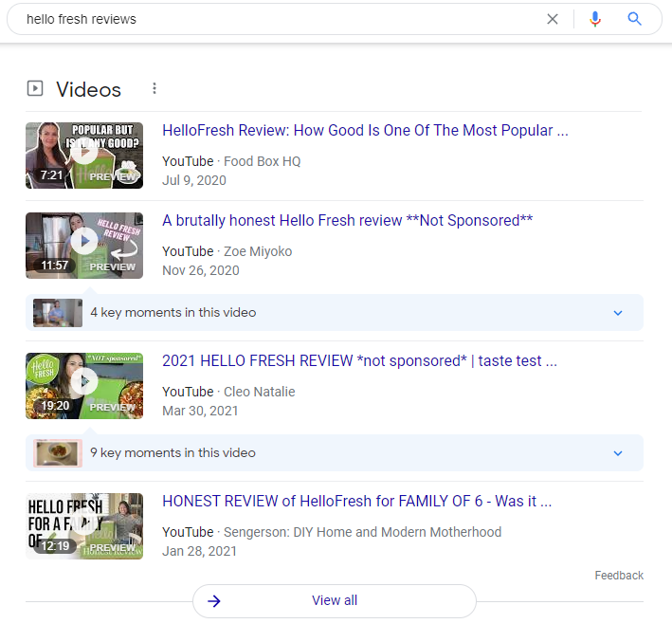The height and width of the screenshot is (642, 672).
Task: Click the 'Food Box HQ' channel name
Action: point(263,161)
